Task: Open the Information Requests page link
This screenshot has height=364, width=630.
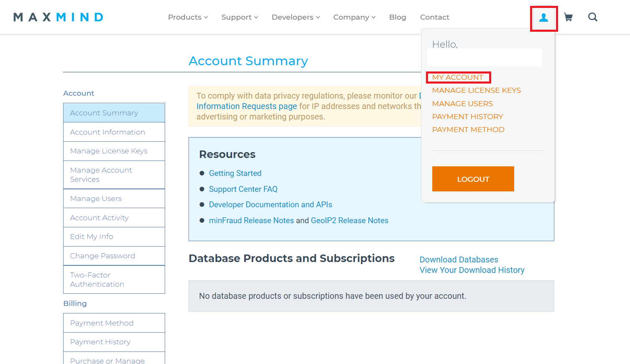Action: pos(247,106)
